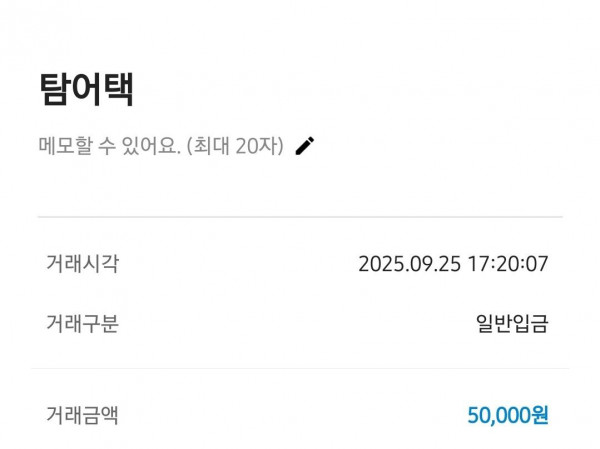The image size is (600, 449).
Task: Select the "탐어택" transaction title
Action: click(86, 89)
